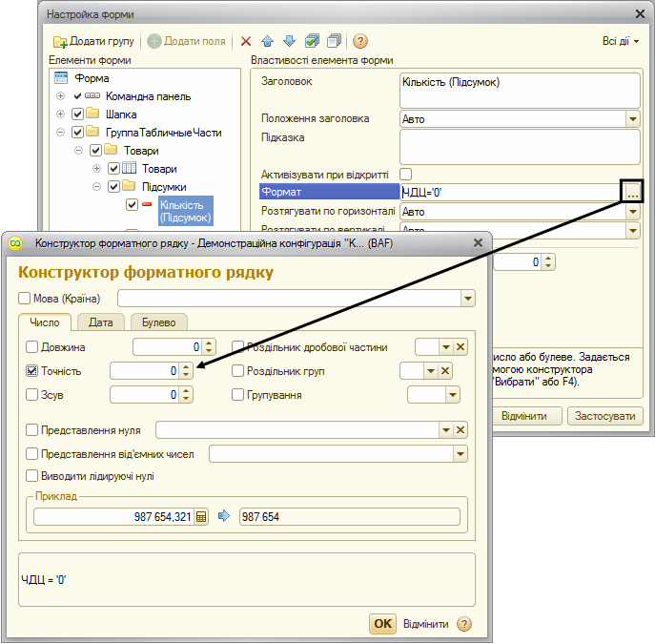Click the OK button in the constructor

coord(382,624)
